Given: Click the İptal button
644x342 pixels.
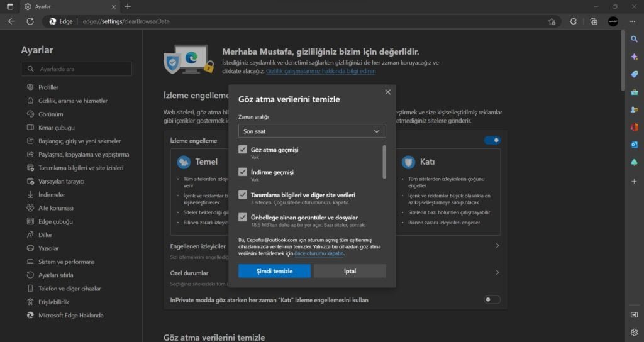Looking at the screenshot, I should click(350, 271).
